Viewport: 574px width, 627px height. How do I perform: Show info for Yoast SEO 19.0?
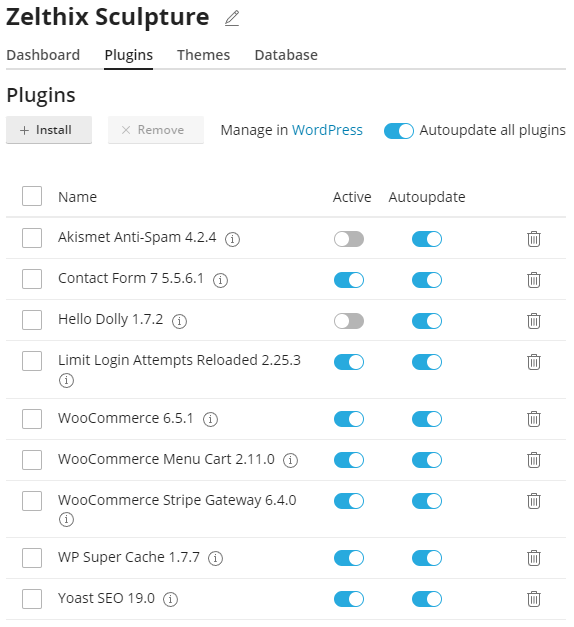(170, 599)
